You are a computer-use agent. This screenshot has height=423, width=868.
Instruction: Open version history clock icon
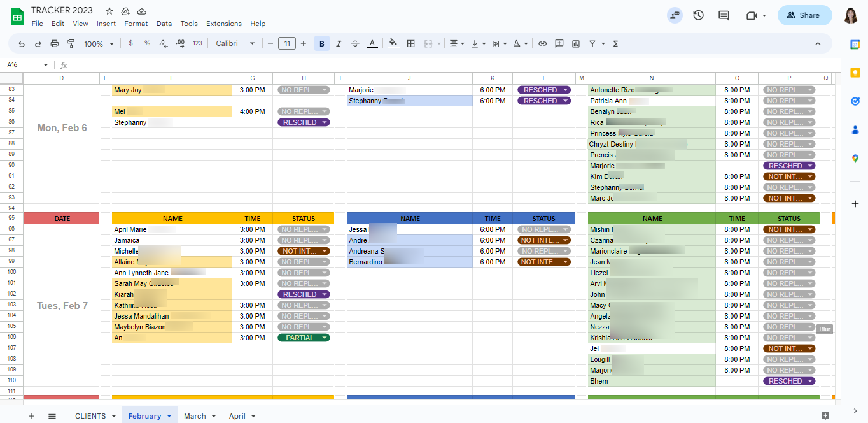pyautogui.click(x=698, y=15)
